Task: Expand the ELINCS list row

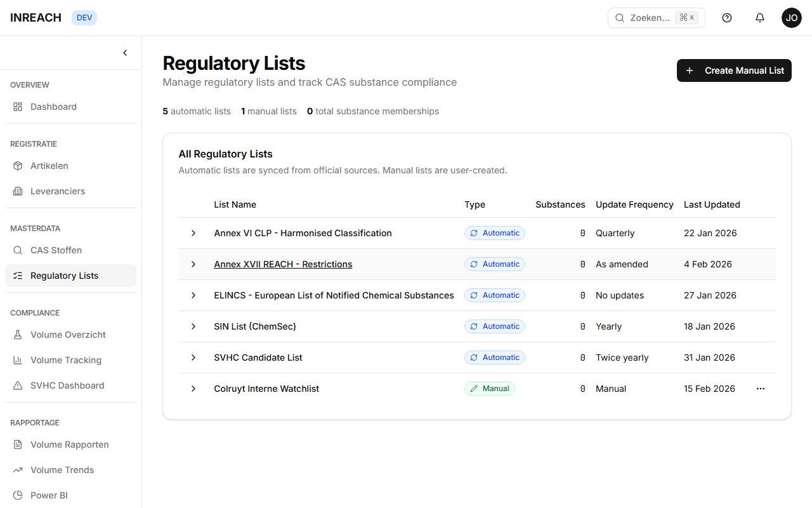Action: coord(193,295)
